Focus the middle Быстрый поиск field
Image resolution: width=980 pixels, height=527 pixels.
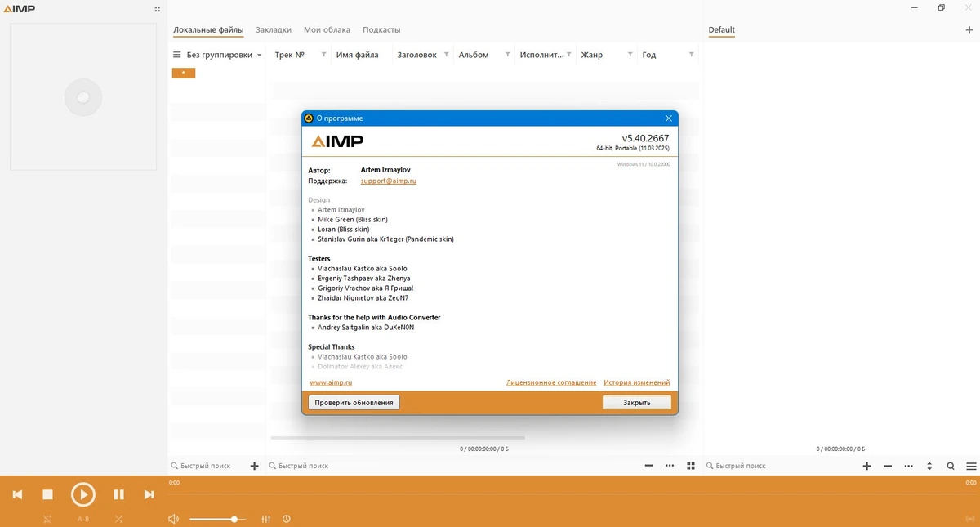453,466
